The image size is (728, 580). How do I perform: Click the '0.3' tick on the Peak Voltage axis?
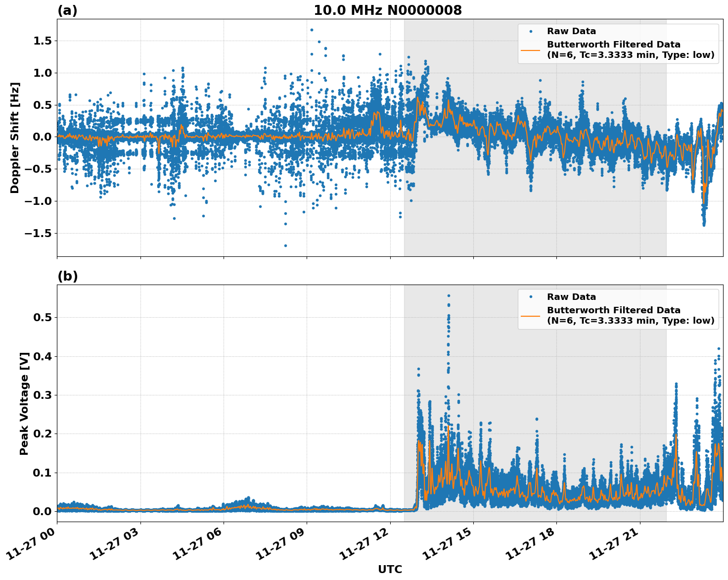pyautogui.click(x=43, y=395)
